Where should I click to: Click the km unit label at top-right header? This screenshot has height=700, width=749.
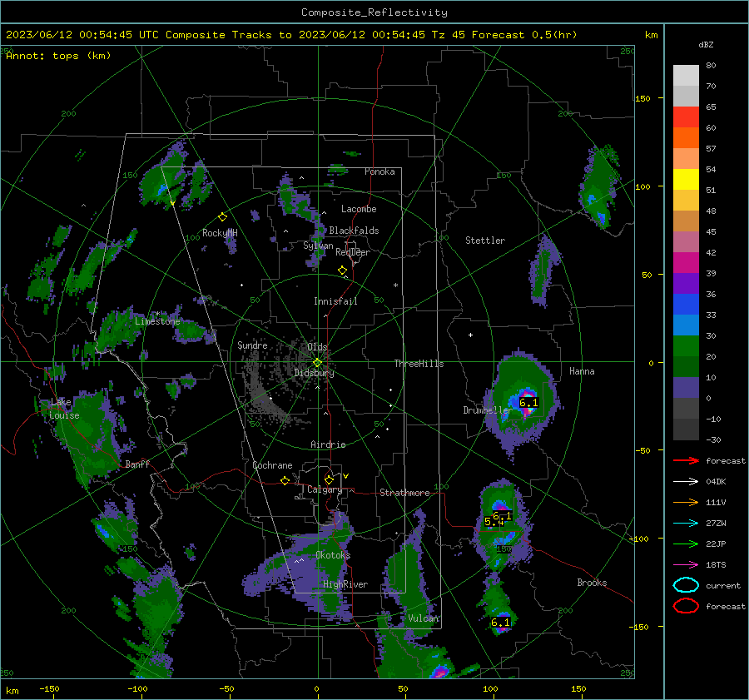click(x=651, y=35)
